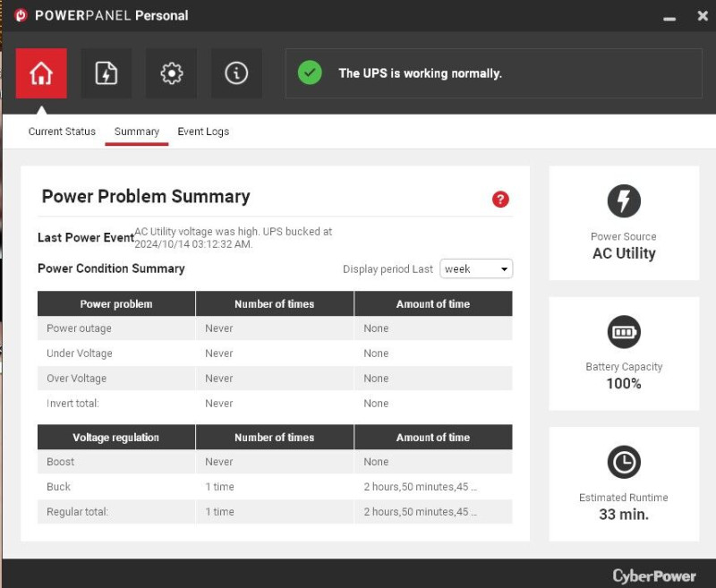Screen dimensions: 716x588
Task: Click 'Never' in the Boost row
Action: coord(218,462)
